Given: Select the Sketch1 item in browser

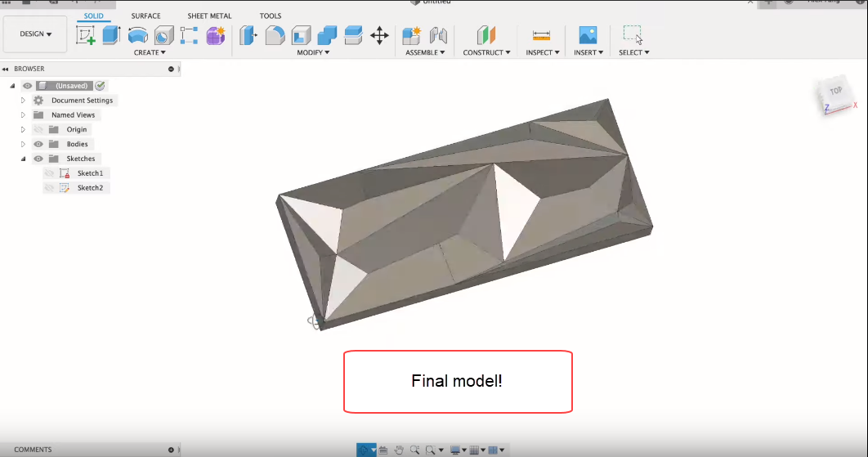Looking at the screenshot, I should click(x=90, y=173).
